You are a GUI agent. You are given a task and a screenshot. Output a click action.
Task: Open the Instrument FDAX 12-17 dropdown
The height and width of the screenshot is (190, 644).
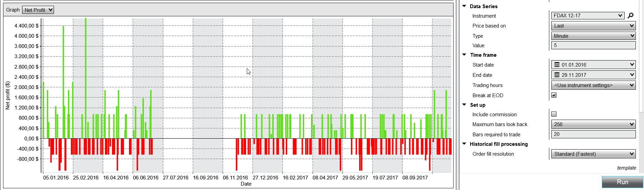coord(588,16)
